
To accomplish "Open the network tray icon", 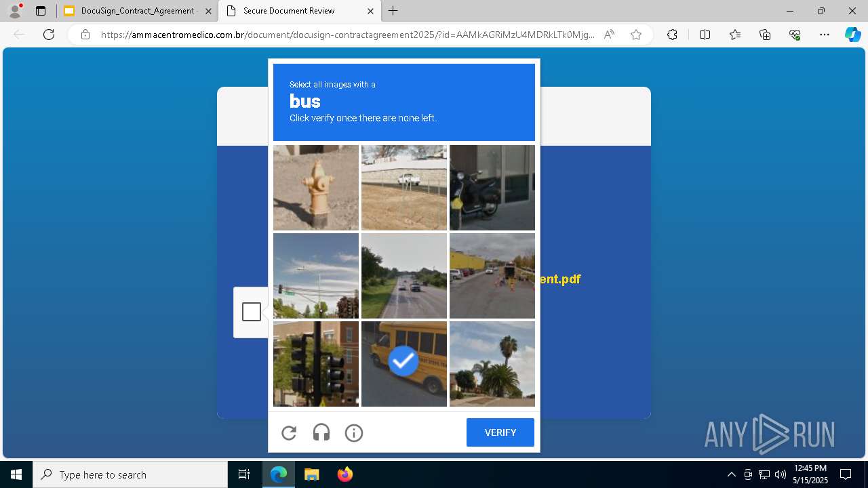I will coord(764,474).
